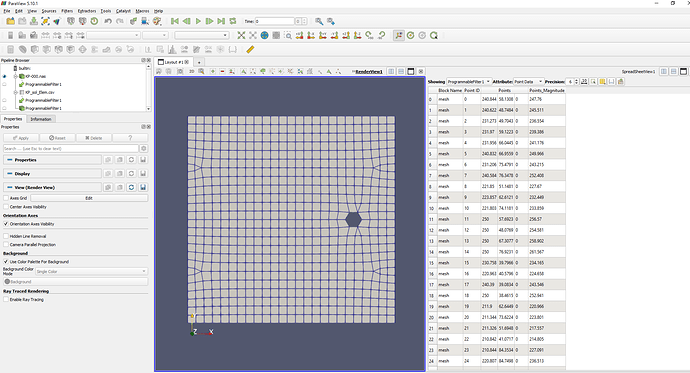This screenshot has height=373, width=690.
Task: Click the export spreadsheet icon
Action: [x=620, y=81]
